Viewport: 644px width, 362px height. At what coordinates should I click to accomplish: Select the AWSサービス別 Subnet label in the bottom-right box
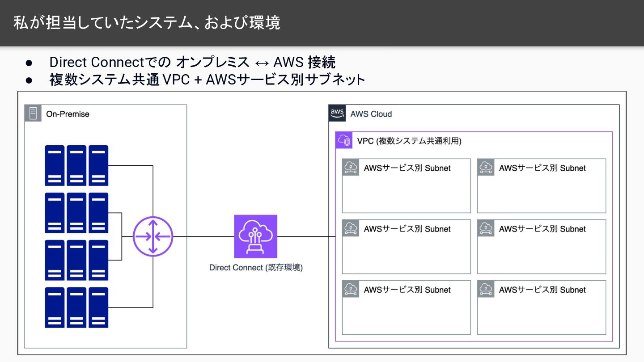(542, 290)
